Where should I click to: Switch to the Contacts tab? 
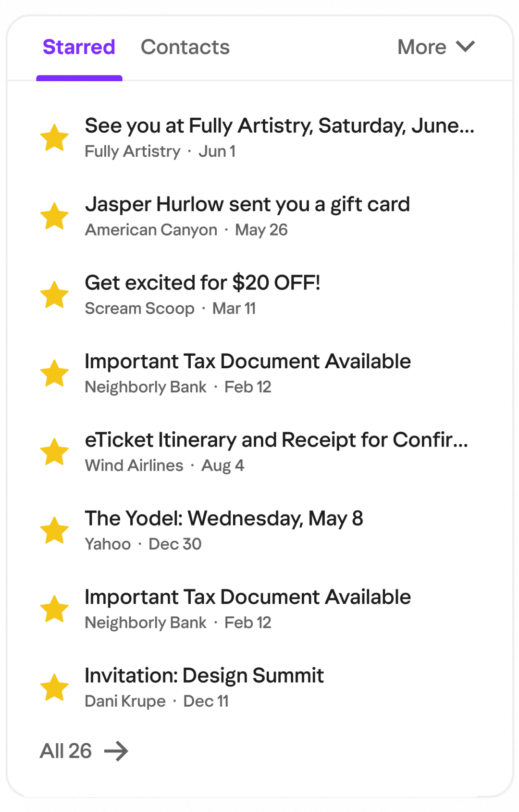pyautogui.click(x=185, y=47)
